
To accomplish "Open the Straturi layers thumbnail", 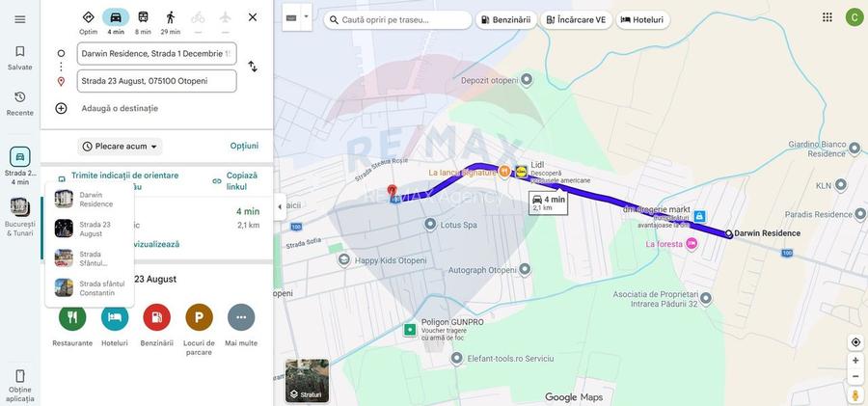I will pyautogui.click(x=307, y=381).
